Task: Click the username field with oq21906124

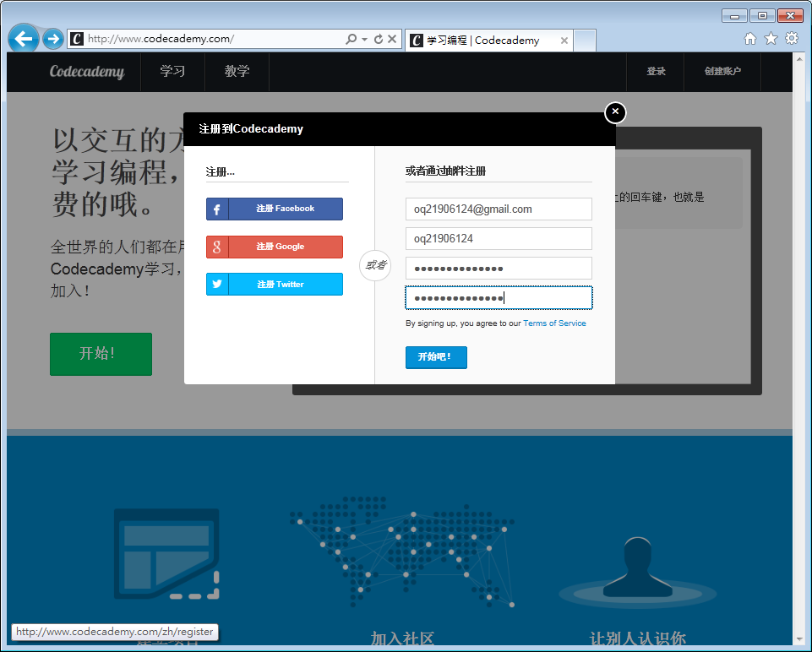Action: 499,238
